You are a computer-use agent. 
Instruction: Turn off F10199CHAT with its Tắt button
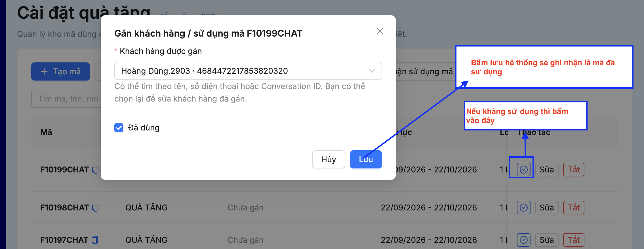[x=574, y=170]
